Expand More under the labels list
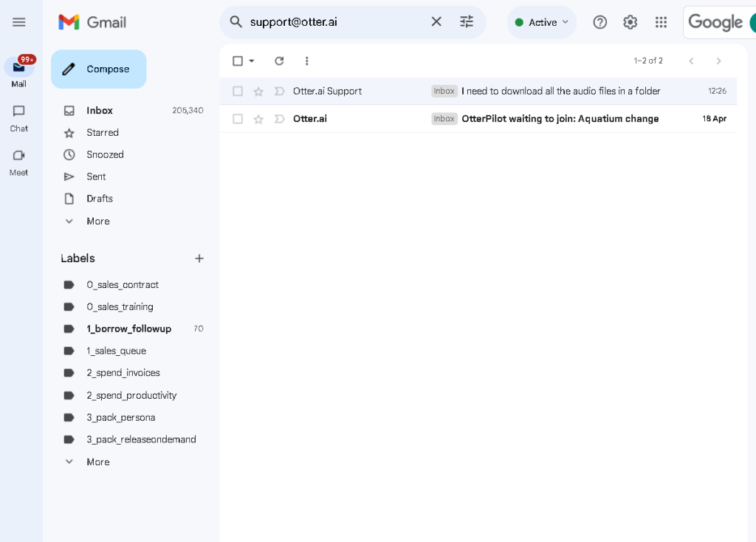This screenshot has height=542, width=756. 98,462
